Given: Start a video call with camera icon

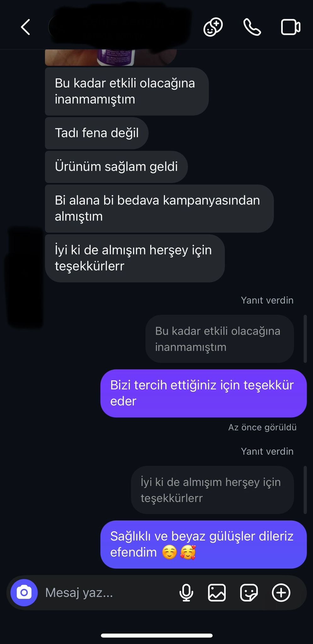Looking at the screenshot, I should tap(290, 27).
